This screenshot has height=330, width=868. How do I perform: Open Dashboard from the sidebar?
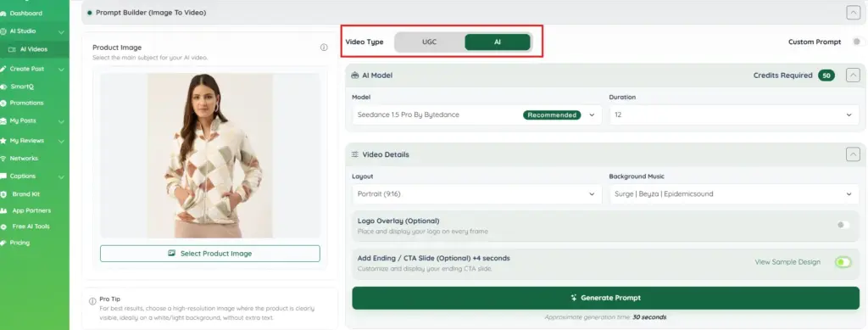point(26,14)
